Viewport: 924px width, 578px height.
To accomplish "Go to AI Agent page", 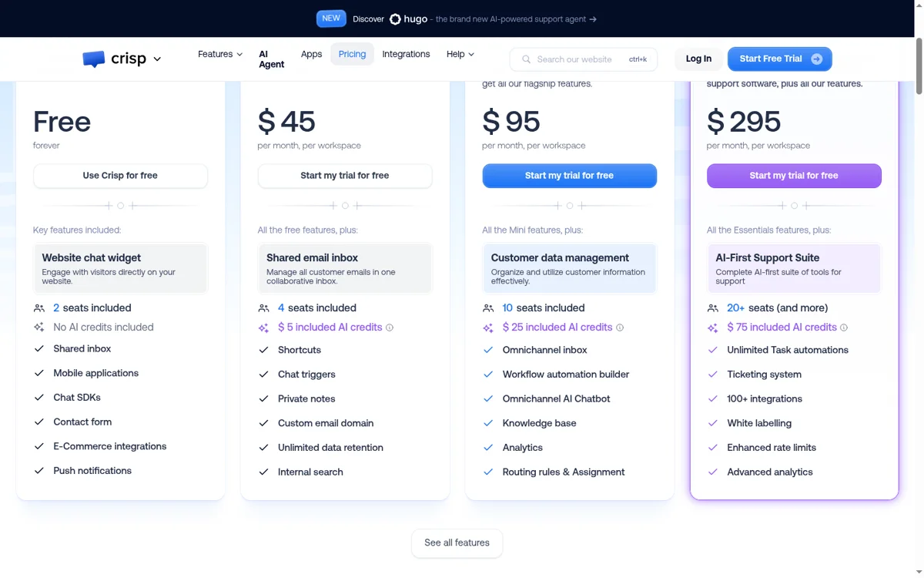I will 271,59.
